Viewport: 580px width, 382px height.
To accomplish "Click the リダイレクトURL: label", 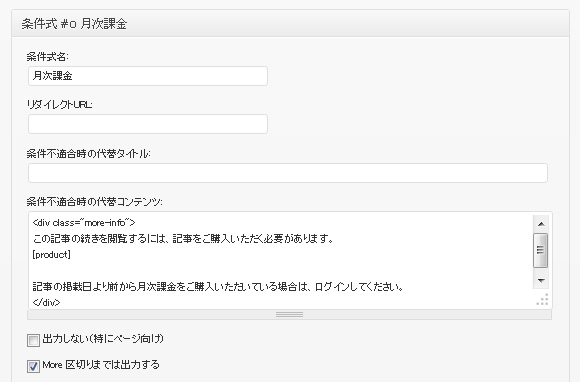I will pyautogui.click(x=60, y=105).
